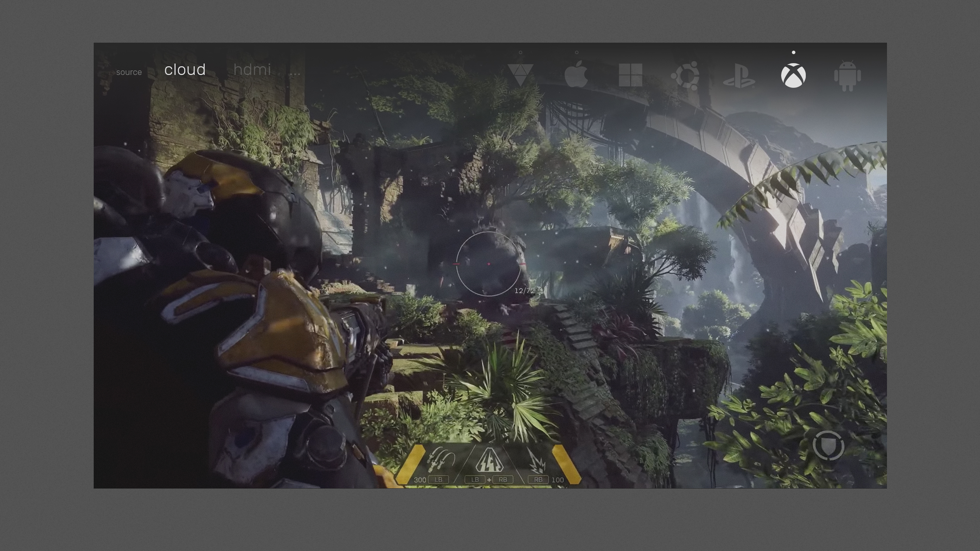The width and height of the screenshot is (980, 551).
Task: Open the more sources ellipsis
Action: pos(295,73)
